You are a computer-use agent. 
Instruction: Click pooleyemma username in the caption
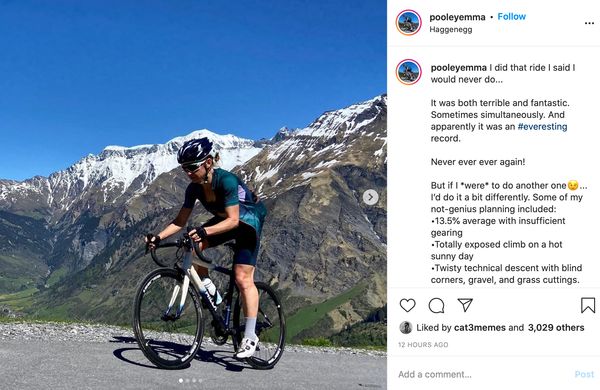[458, 68]
